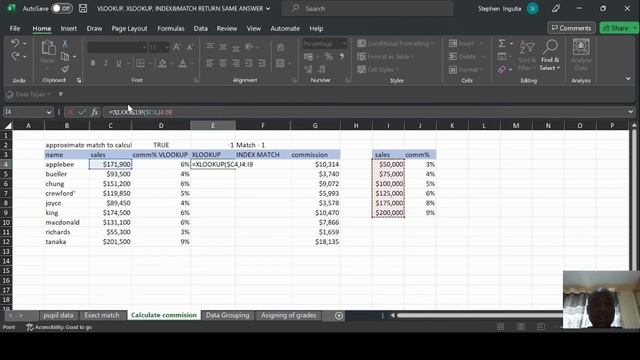Click the horizontal scrollbar
Screen dimensions: 640x360
480,315
